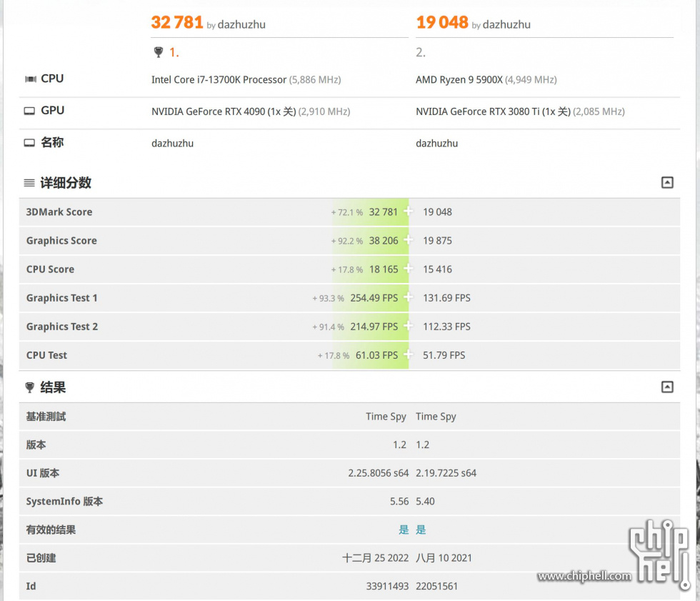Click the Graphics Score row label
This screenshot has height=601, width=700.
pyautogui.click(x=61, y=241)
